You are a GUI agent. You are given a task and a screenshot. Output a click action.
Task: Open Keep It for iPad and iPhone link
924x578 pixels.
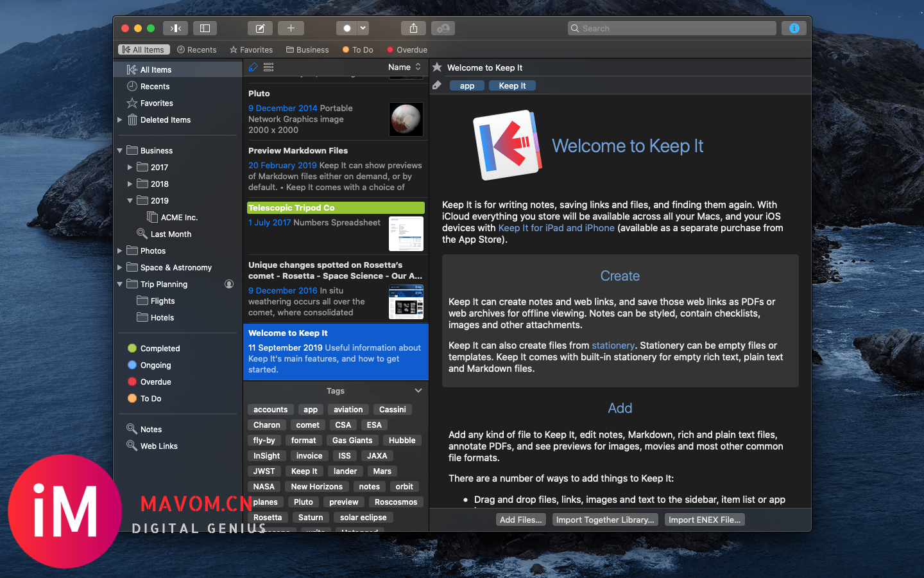pos(556,228)
